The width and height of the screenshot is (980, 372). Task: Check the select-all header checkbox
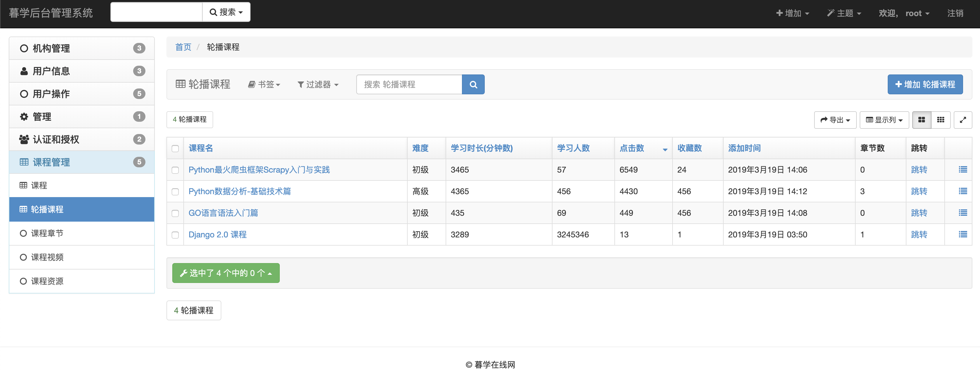(x=175, y=148)
